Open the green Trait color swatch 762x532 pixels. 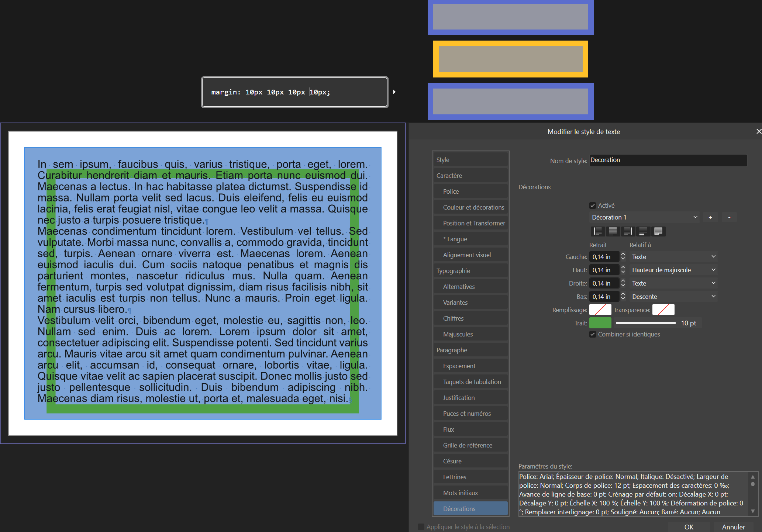coord(600,323)
